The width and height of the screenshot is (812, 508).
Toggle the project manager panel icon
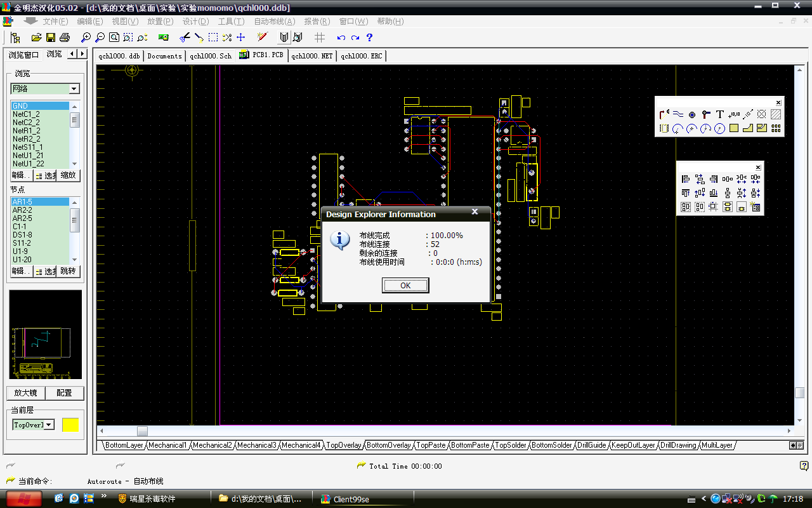tap(15, 38)
